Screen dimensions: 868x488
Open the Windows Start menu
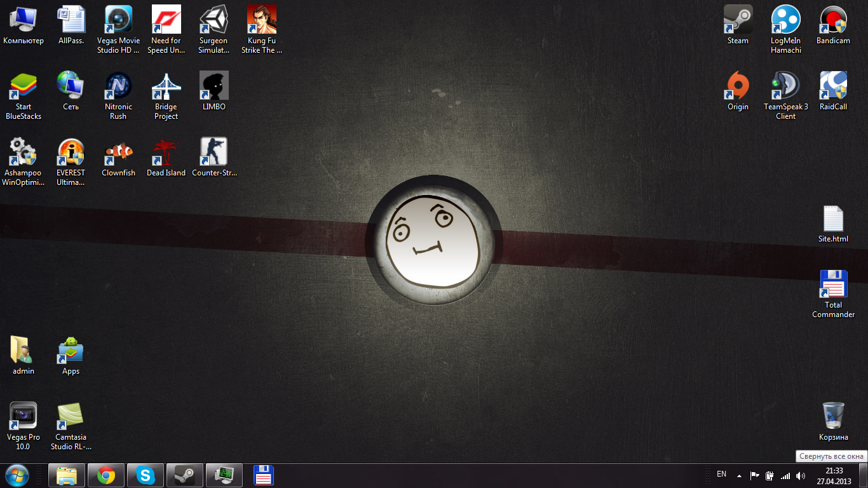(17, 475)
